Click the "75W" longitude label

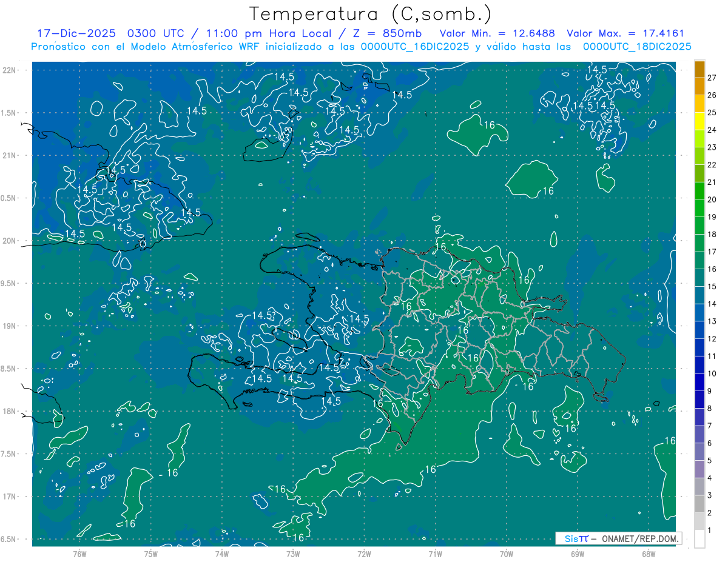pyautogui.click(x=151, y=554)
